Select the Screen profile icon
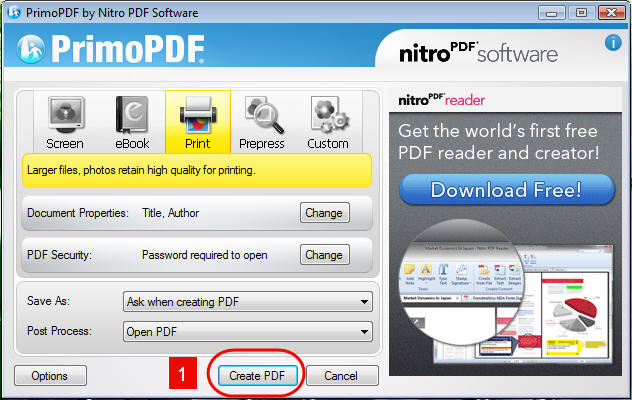 (x=66, y=123)
